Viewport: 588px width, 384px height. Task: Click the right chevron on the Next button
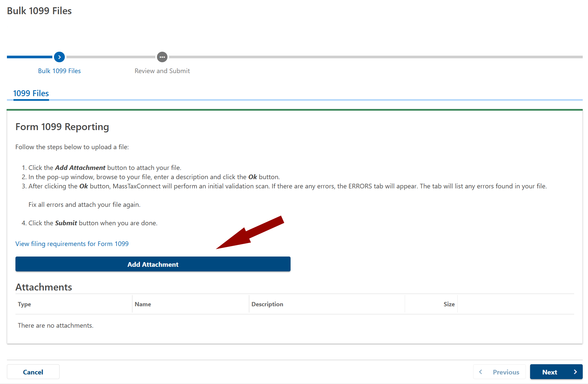(x=575, y=372)
